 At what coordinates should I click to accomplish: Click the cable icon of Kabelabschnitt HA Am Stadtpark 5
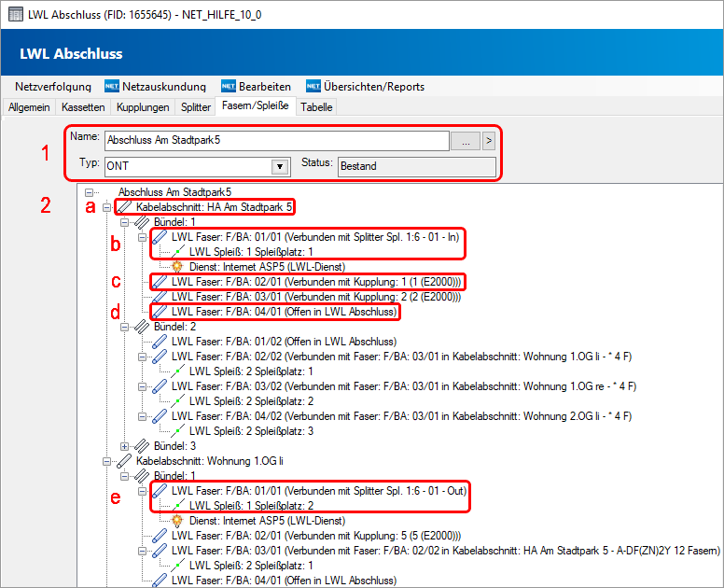(124, 207)
